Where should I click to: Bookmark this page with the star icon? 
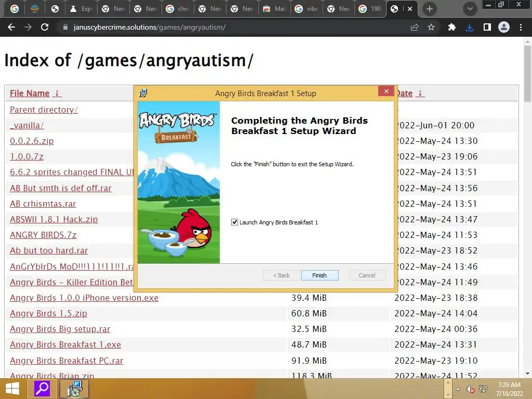(x=431, y=27)
